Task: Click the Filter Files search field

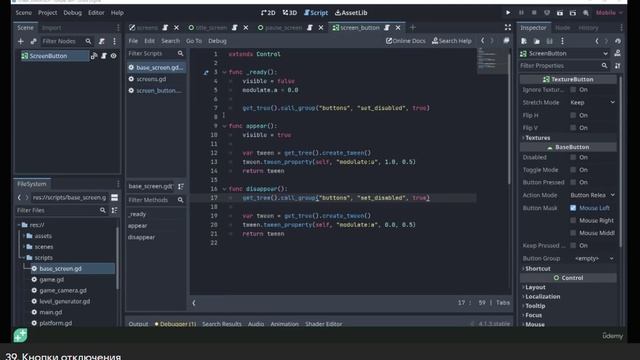Action: click(61, 210)
